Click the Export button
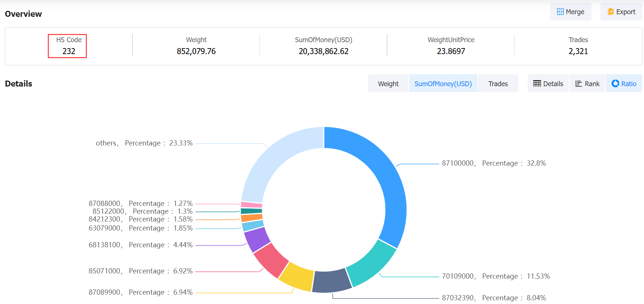The height and width of the screenshot is (304, 644). (x=621, y=12)
